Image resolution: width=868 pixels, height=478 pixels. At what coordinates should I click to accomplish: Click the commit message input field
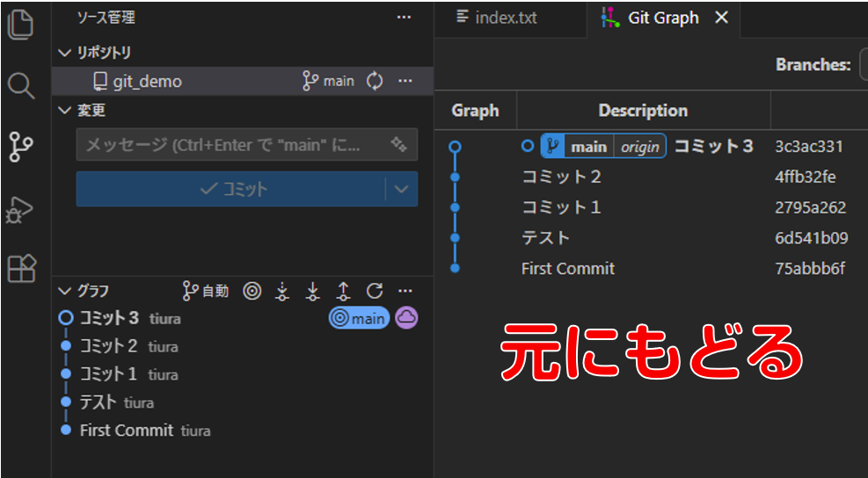(229, 144)
